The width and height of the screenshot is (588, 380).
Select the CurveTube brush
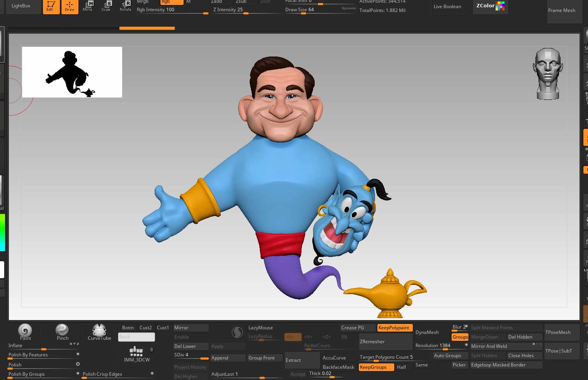[99, 332]
